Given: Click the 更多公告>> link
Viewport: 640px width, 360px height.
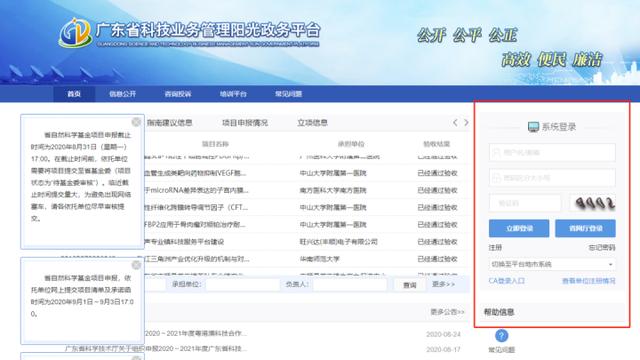Looking at the screenshot, I should pos(447,312).
